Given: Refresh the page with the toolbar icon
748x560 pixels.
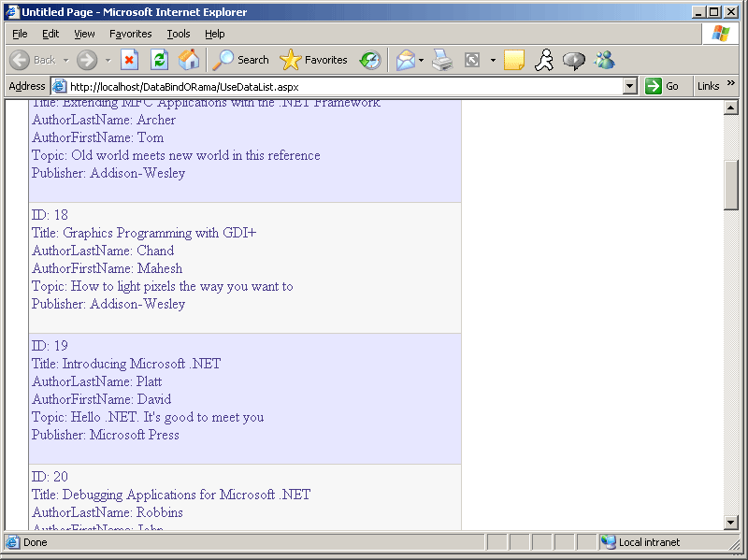Looking at the screenshot, I should [x=160, y=60].
